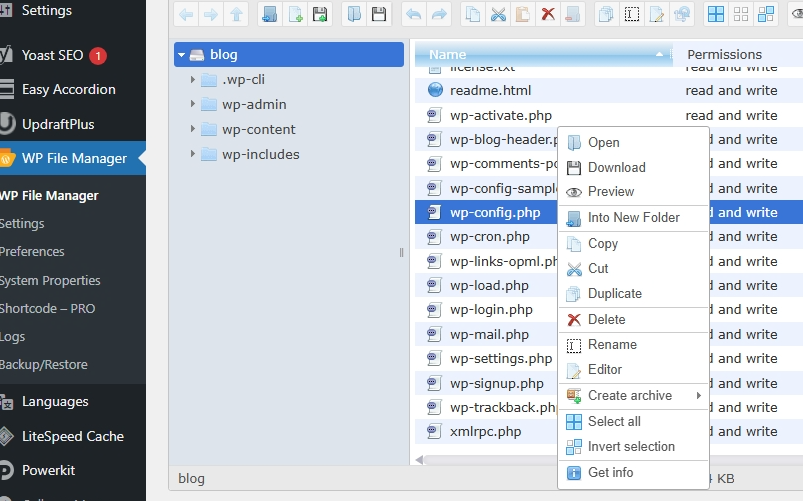Click the Permissions column header
The width and height of the screenshot is (803, 501).
(737, 54)
